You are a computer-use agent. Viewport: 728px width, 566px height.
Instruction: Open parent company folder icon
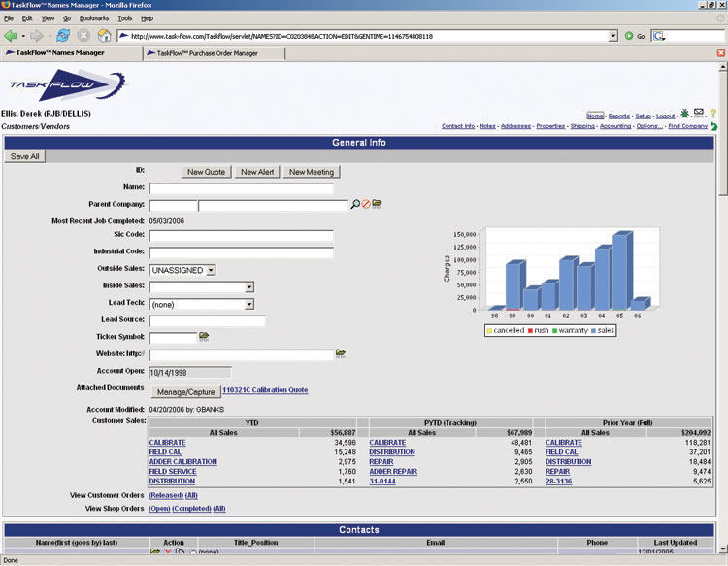[377, 203]
